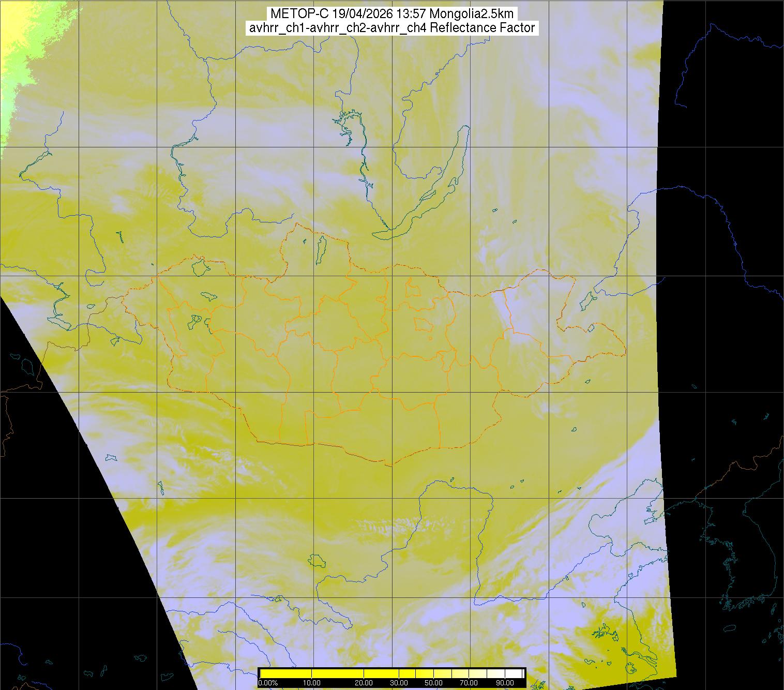Click the 70.00 mark on the color scale
Image resolution: width=784 pixels, height=690 pixels.
pos(469,683)
